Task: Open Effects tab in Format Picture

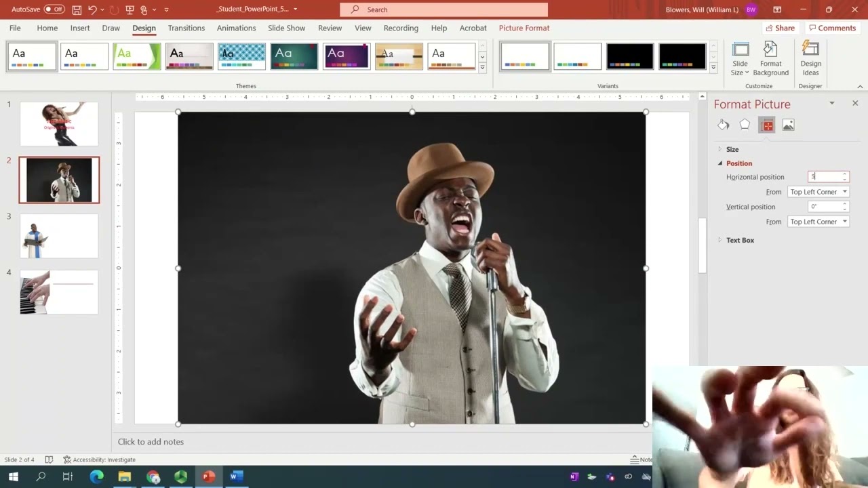Action: (x=745, y=125)
